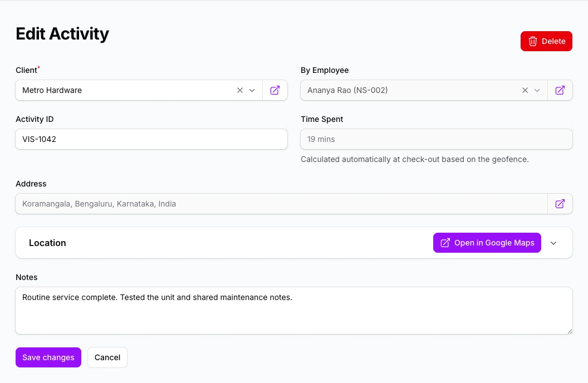This screenshot has height=383, width=588.
Task: Click the Address field label
Action: pos(31,184)
